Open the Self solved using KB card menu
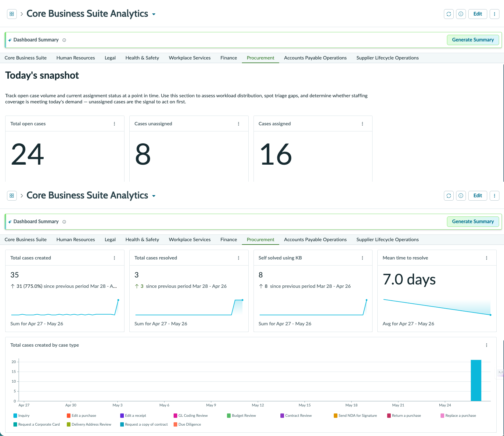Image resolution: width=504 pixels, height=436 pixels. pos(362,258)
